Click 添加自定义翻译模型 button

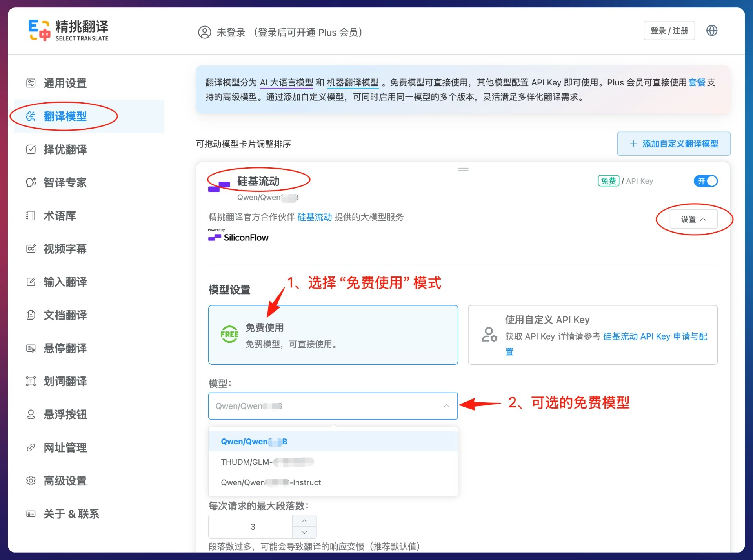pyautogui.click(x=673, y=144)
